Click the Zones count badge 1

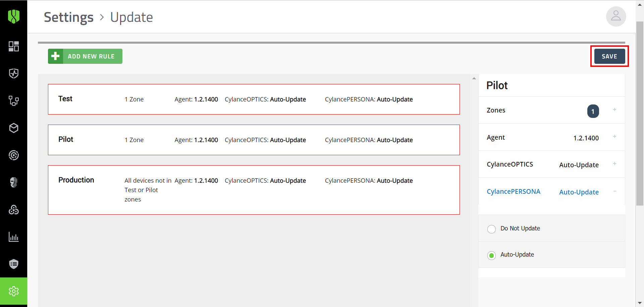[x=593, y=111]
